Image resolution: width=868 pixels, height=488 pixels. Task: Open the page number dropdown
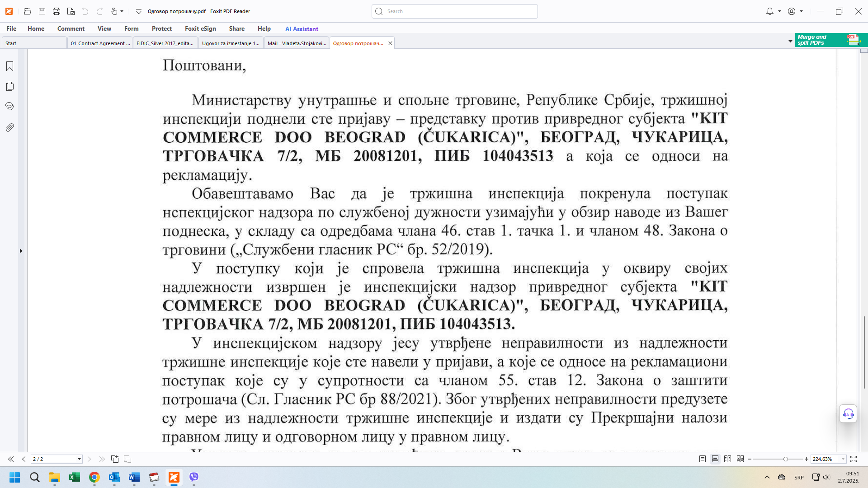[x=79, y=459]
